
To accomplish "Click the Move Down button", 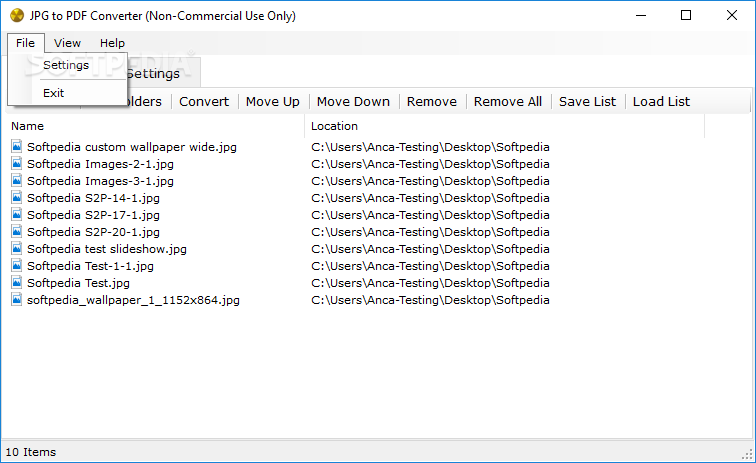I will 353,102.
